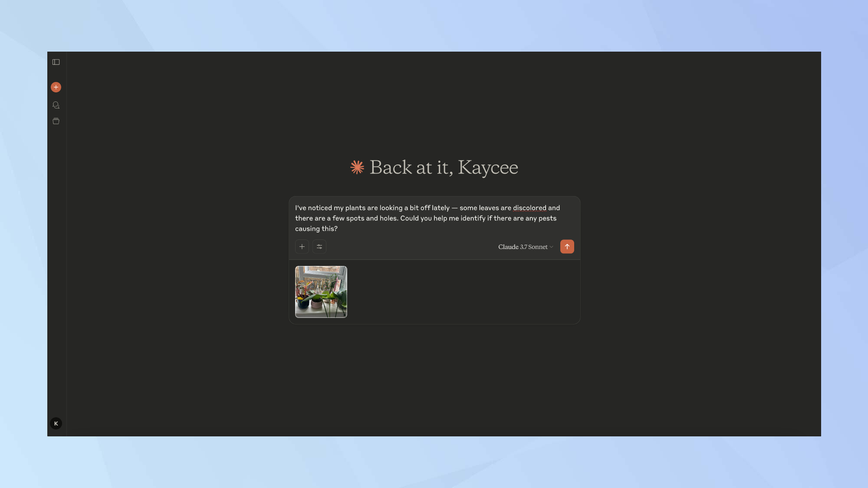This screenshot has height=488, width=868.
Task: Open the Claude 3.7 Sonnet model selector
Action: coord(523,247)
